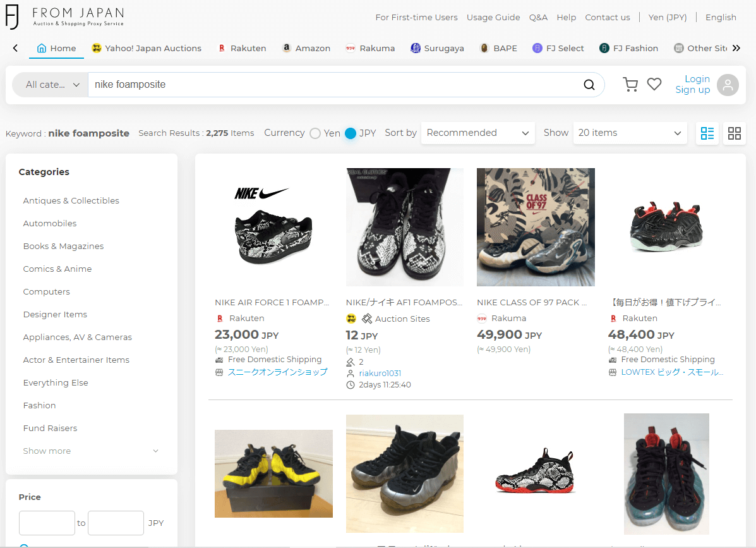Open スニークオンラインショップ shop link
This screenshot has width=756, height=548.
click(277, 372)
